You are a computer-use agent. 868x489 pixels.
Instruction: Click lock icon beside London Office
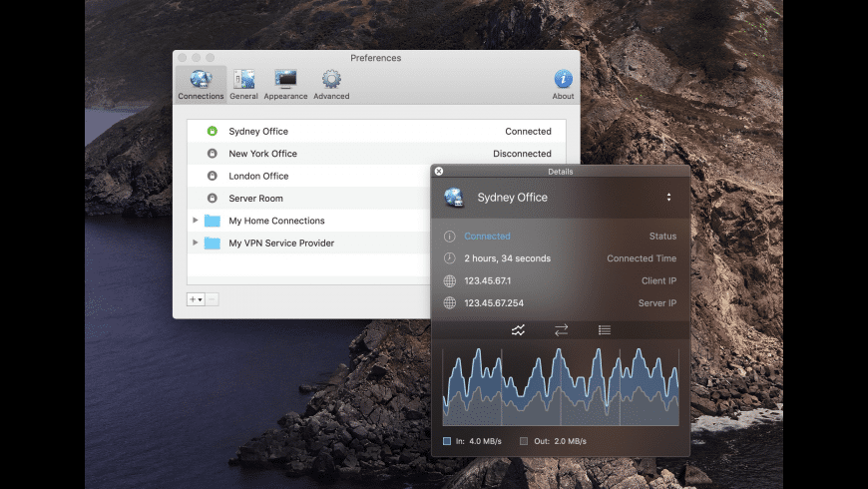click(213, 176)
